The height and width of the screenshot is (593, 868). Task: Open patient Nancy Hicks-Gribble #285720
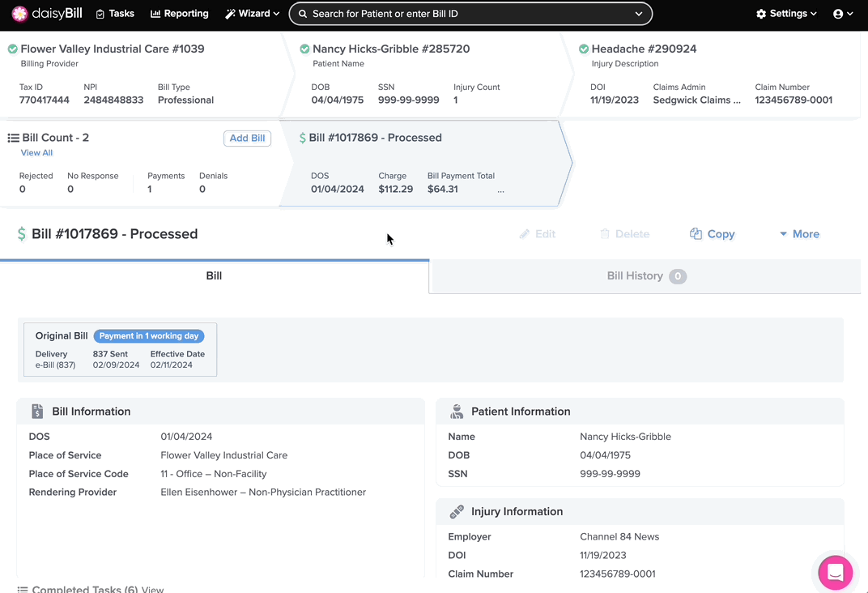391,49
